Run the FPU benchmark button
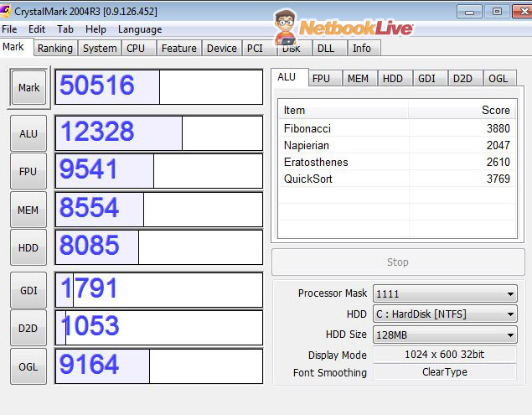 click(28, 171)
